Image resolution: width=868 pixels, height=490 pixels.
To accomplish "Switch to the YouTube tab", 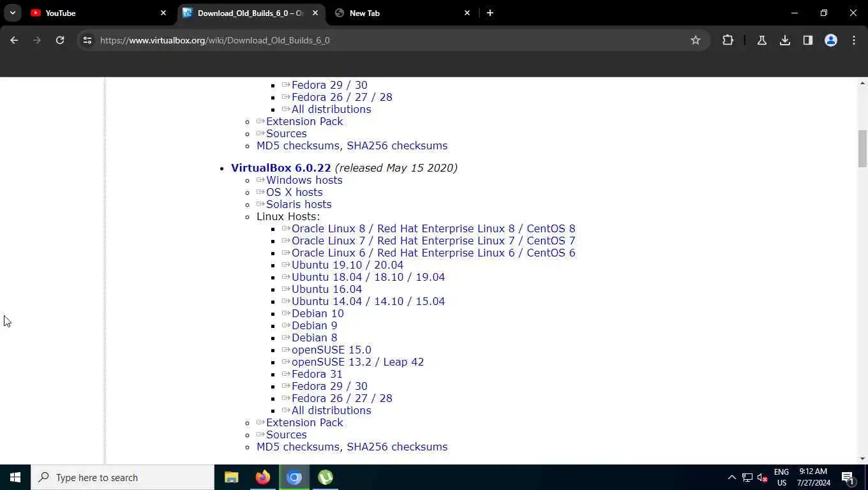I will pos(99,13).
